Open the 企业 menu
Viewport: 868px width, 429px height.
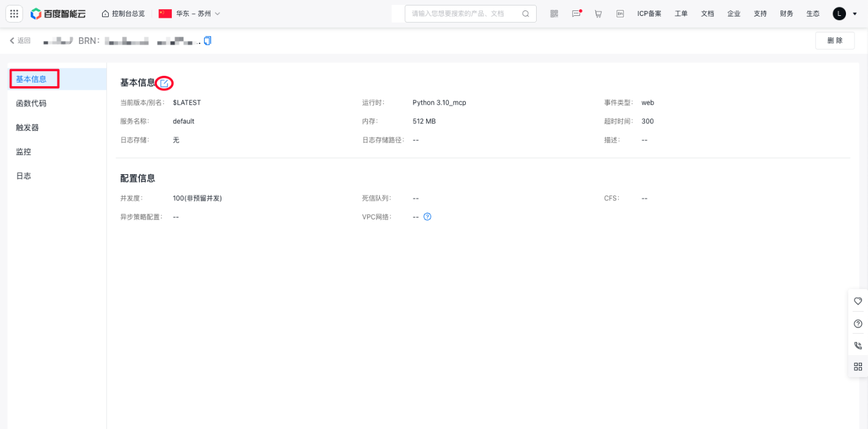pos(734,13)
